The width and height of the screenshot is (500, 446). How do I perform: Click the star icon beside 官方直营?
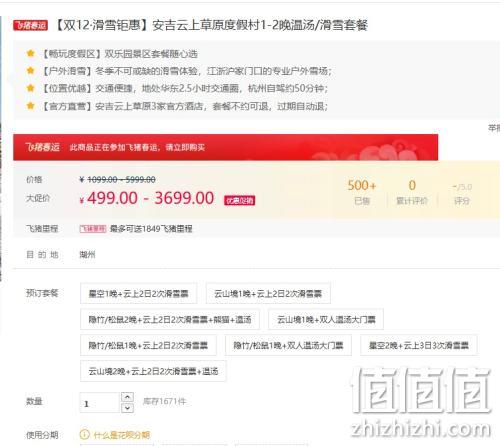[31, 106]
